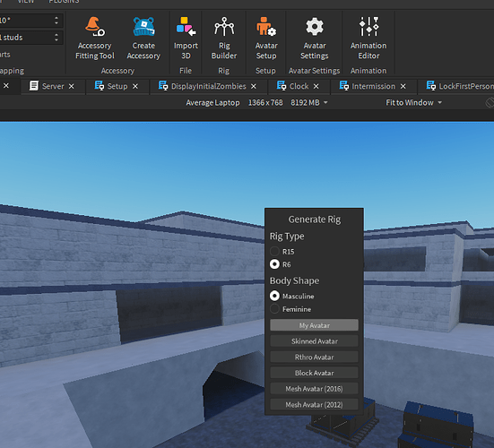Click the DisplayInitialZombies tab script icon

click(x=163, y=86)
